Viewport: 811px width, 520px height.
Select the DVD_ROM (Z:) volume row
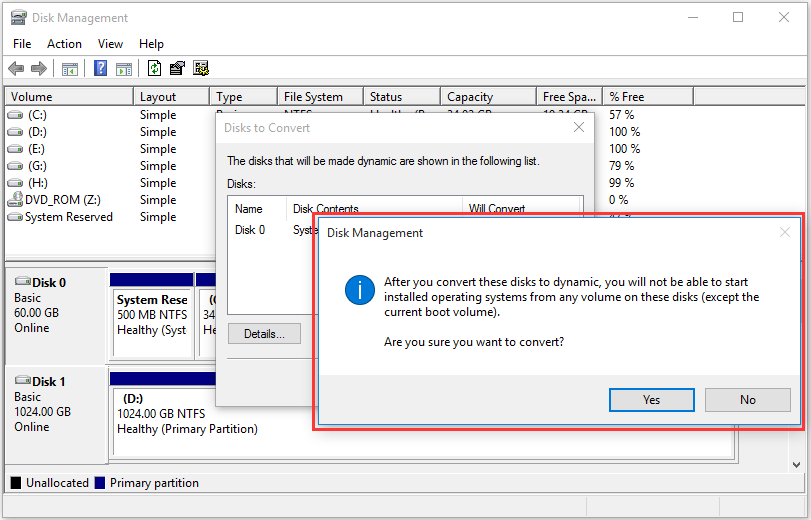[62, 200]
